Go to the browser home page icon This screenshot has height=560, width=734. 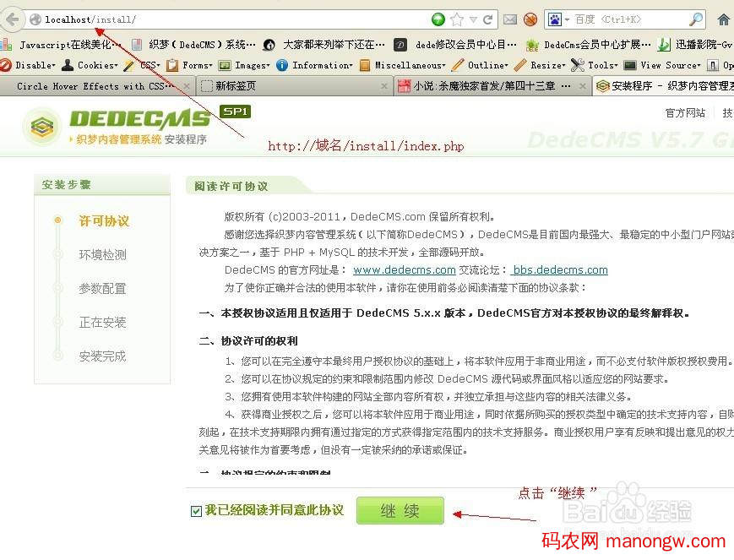(724, 19)
